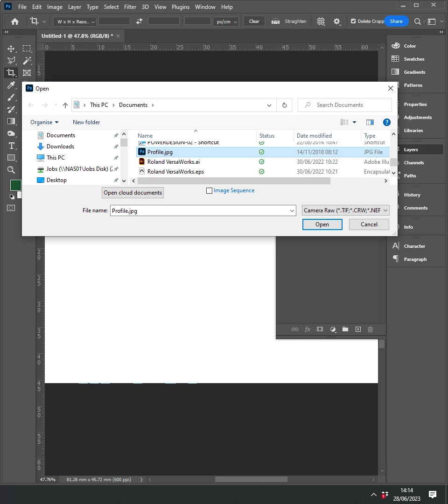The width and height of the screenshot is (448, 504).
Task: Expand address bar path history dropdown
Action: pos(269,105)
